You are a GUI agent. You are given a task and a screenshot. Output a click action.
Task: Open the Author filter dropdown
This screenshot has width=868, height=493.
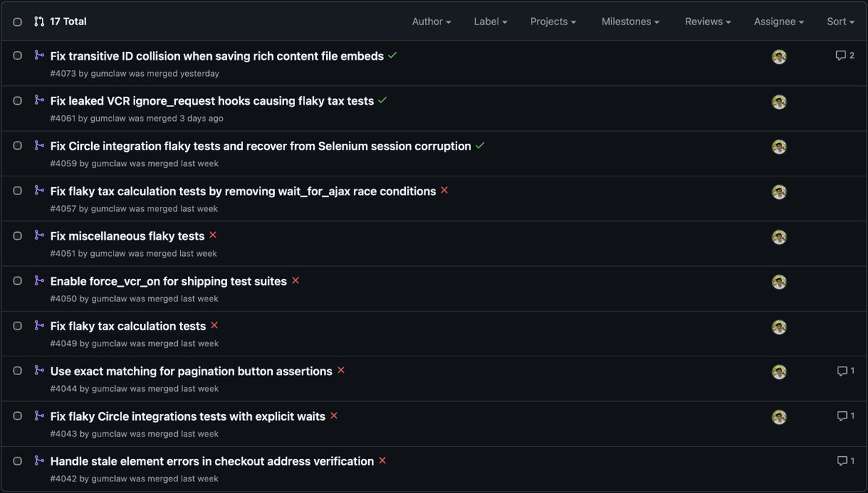(431, 21)
